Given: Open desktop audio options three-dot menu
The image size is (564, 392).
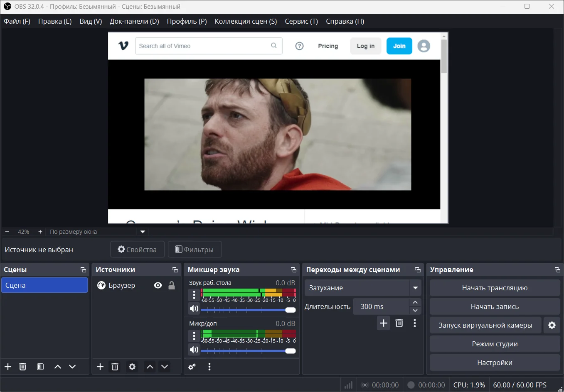Looking at the screenshot, I should click(x=194, y=295).
